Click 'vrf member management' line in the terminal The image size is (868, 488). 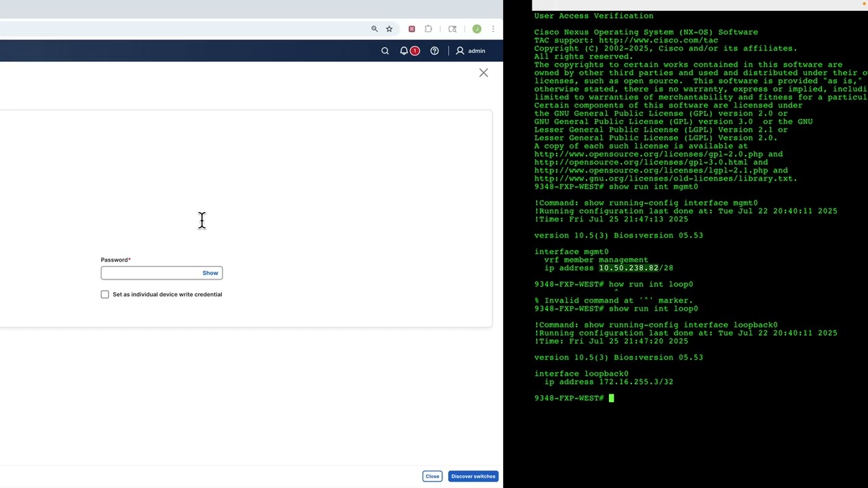tap(596, 260)
